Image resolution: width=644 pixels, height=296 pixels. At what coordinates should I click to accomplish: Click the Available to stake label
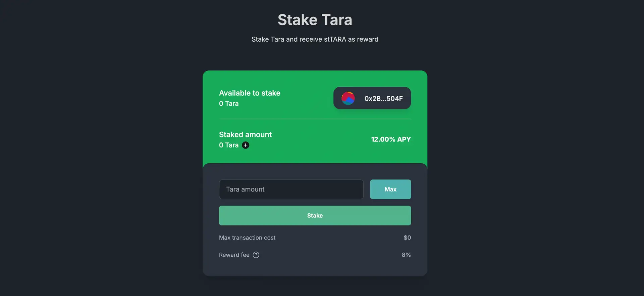pos(250,93)
